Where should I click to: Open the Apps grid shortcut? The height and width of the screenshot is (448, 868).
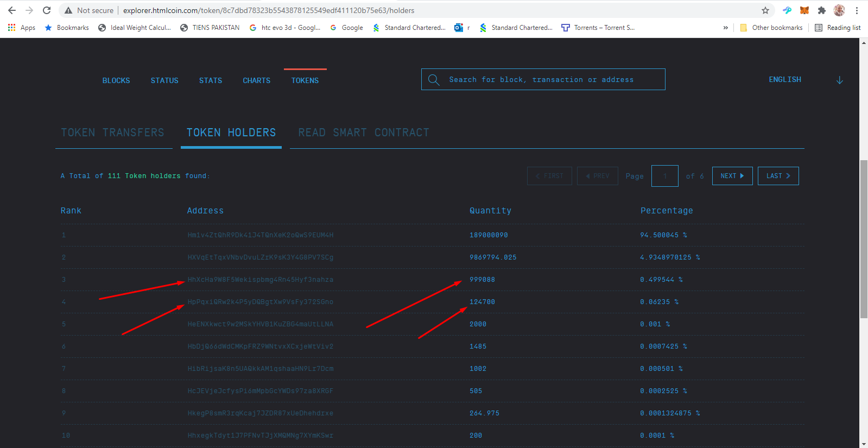pos(22,28)
